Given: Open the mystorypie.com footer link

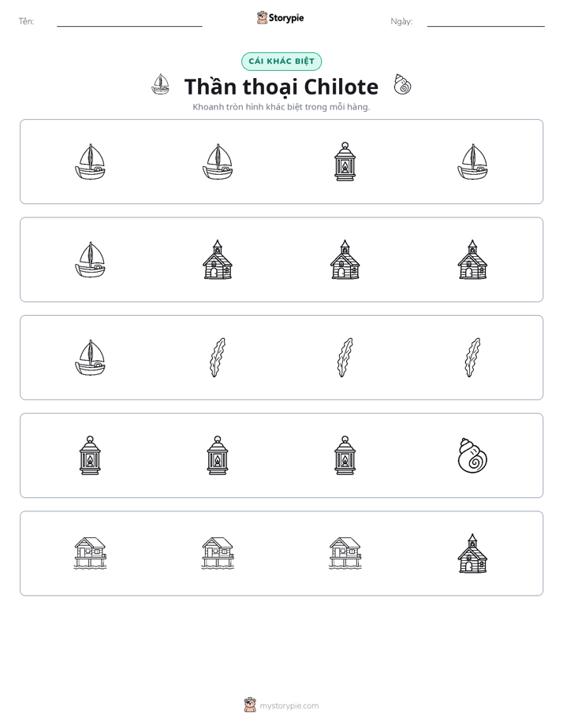Looking at the screenshot, I should (x=289, y=706).
